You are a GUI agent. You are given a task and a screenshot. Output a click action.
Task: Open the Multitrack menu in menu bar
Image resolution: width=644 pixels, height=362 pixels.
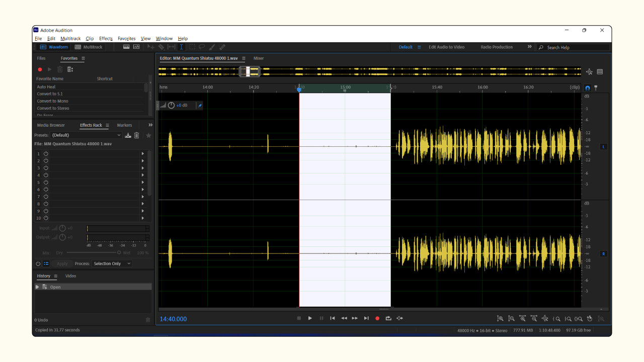pyautogui.click(x=70, y=39)
